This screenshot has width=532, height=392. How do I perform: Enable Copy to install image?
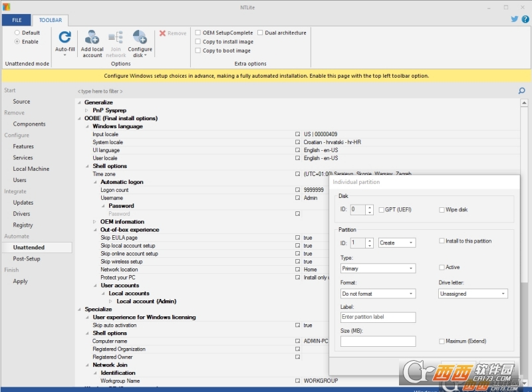coord(198,41)
